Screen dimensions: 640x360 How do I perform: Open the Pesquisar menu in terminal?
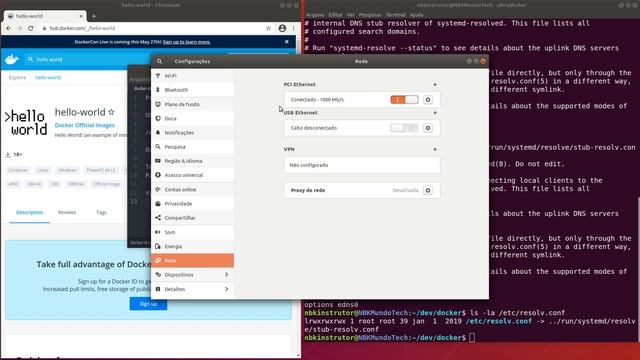pos(370,15)
